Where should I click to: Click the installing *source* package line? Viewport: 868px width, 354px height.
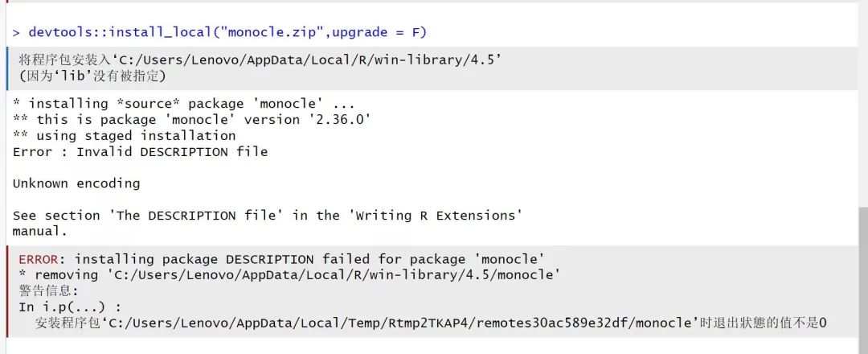click(x=183, y=104)
